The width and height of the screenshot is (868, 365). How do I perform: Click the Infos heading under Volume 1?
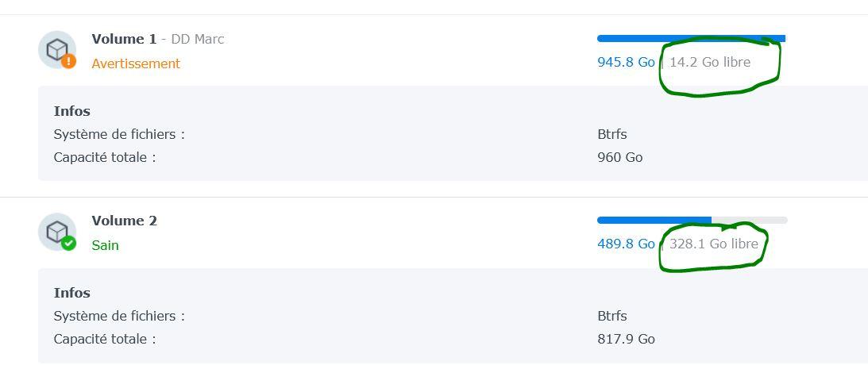(x=72, y=111)
